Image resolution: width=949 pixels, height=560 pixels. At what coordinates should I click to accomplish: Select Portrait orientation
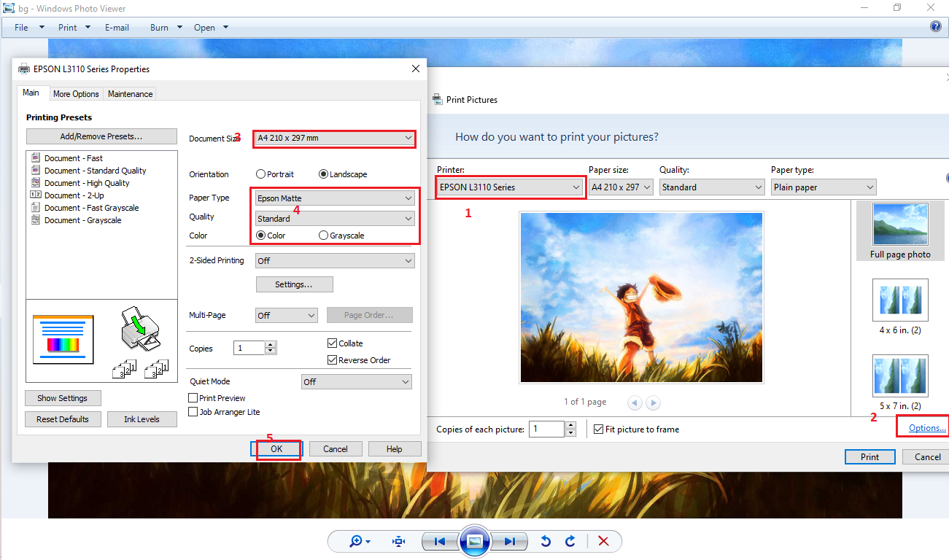(260, 174)
